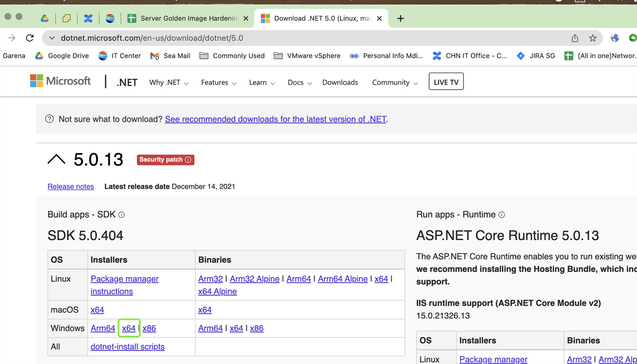Viewport: 637px width, 364px height.
Task: Expand the Features menu
Action: pos(219,82)
